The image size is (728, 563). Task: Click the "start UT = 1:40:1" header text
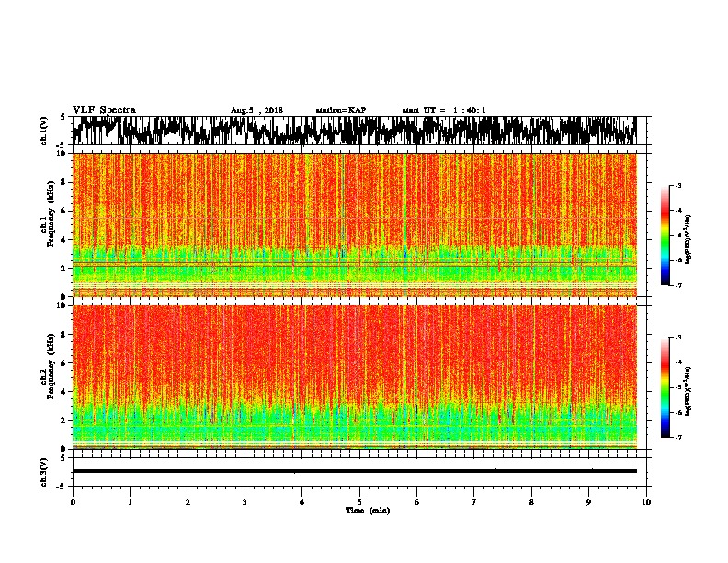coord(444,110)
